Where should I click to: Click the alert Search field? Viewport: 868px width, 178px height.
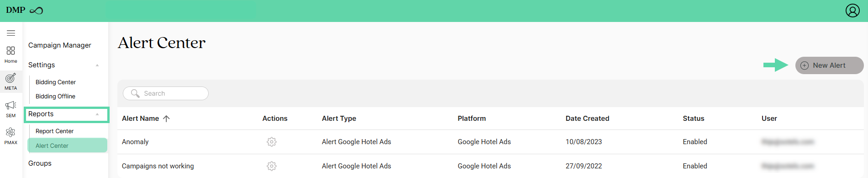point(166,93)
